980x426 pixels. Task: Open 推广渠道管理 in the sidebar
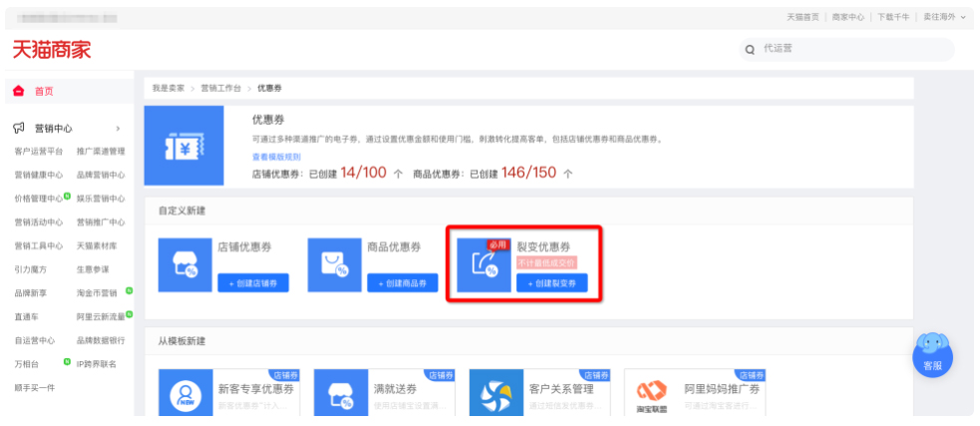[101, 152]
